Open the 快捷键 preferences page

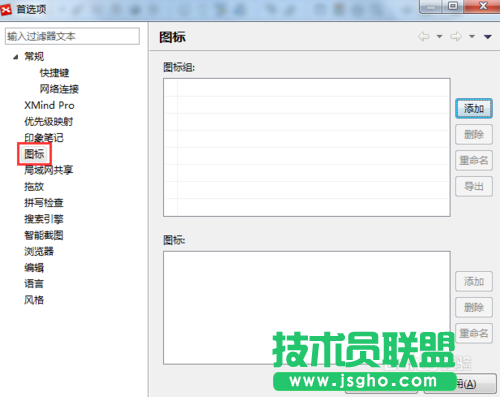point(54,73)
